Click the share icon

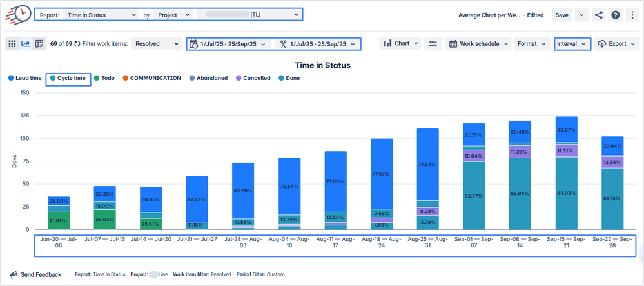pos(599,15)
